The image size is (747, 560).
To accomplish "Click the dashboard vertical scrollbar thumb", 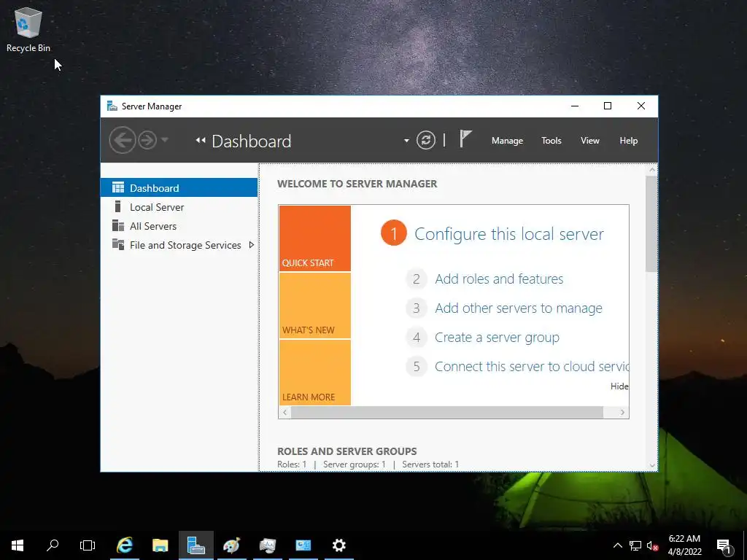I will pos(651,224).
